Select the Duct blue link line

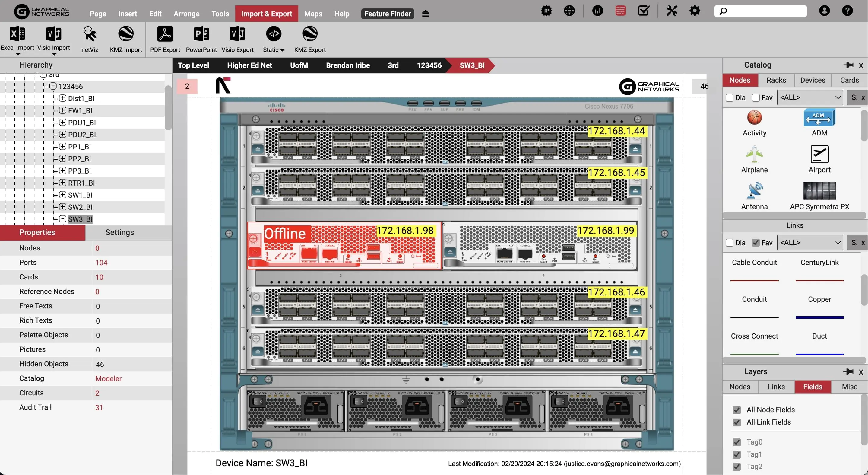coord(819,354)
